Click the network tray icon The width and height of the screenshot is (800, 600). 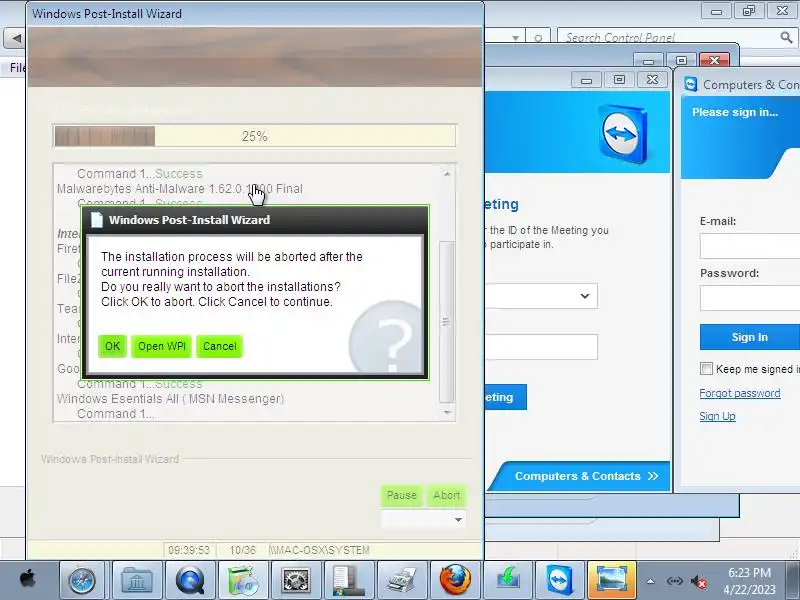click(x=674, y=581)
